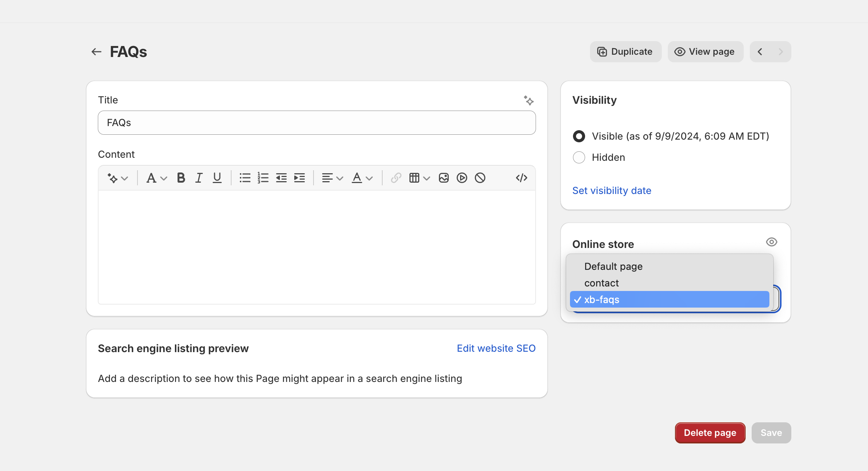Insert a bulleted list
Image resolution: width=868 pixels, height=471 pixels.
pos(245,178)
